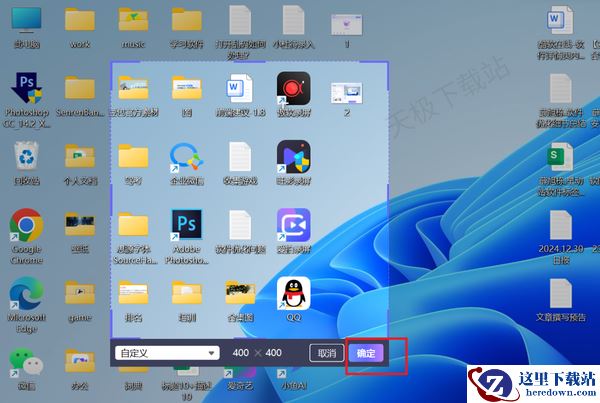Select the 学习软件 folder

click(186, 20)
